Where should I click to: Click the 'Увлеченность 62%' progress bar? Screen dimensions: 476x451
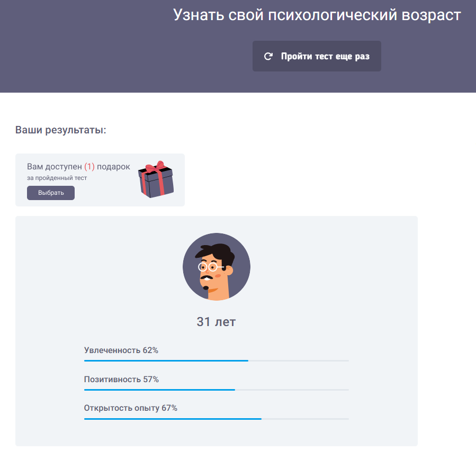217,360
